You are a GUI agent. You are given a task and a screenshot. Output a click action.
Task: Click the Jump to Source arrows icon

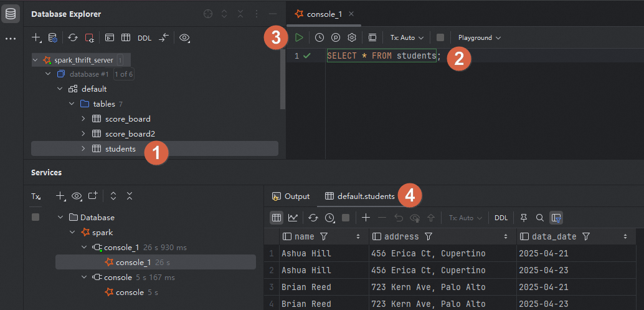pyautogui.click(x=164, y=38)
